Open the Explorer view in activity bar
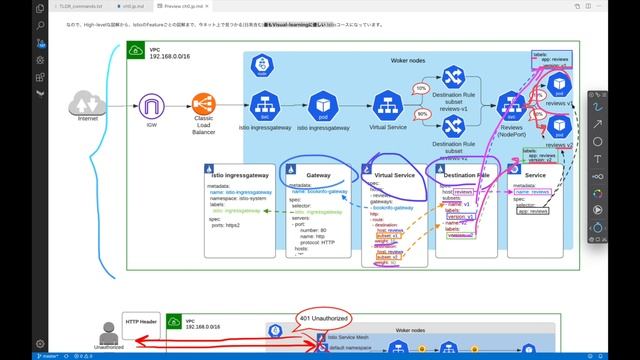The image size is (640, 360). [x=40, y=8]
